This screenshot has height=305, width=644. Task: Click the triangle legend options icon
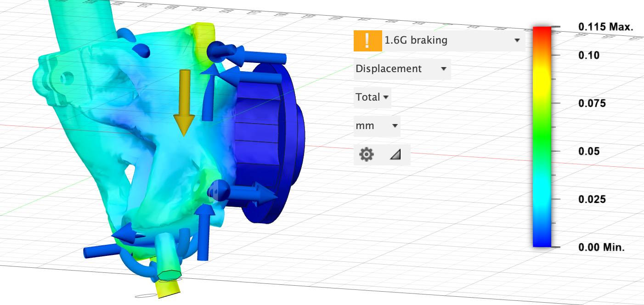coord(395,155)
